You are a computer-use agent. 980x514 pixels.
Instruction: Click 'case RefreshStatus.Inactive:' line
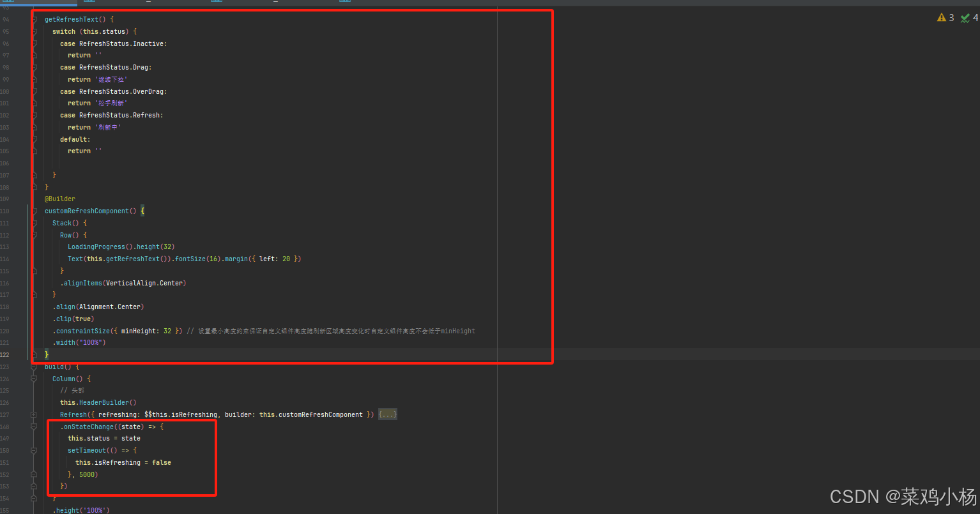(x=114, y=43)
